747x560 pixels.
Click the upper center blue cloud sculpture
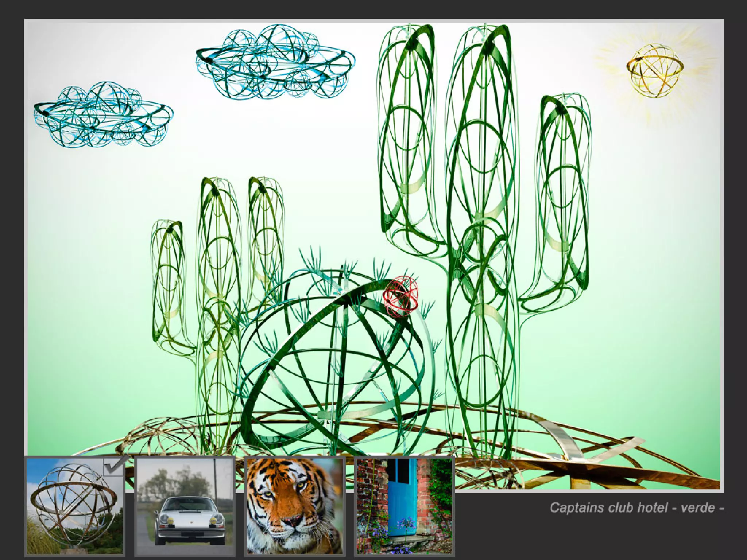point(275,63)
